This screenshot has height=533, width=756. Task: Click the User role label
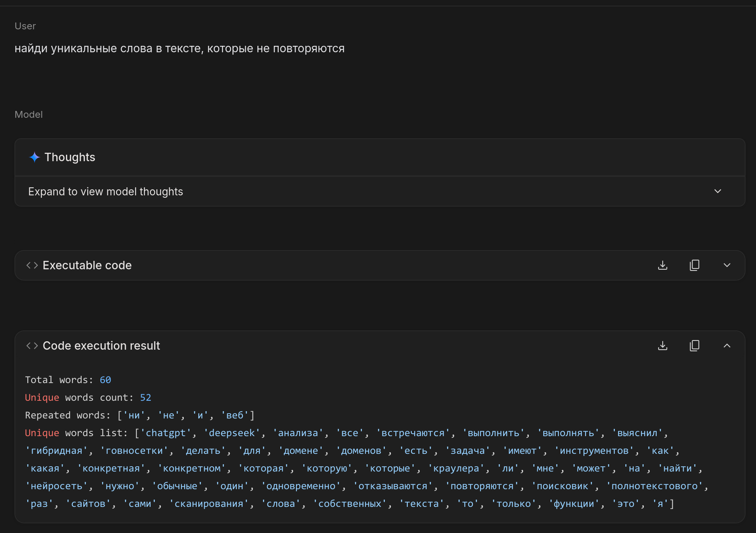pyautogui.click(x=25, y=26)
